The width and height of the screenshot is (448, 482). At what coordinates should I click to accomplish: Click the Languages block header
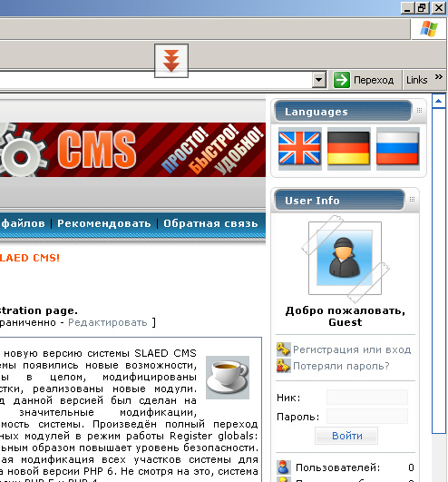tap(344, 112)
